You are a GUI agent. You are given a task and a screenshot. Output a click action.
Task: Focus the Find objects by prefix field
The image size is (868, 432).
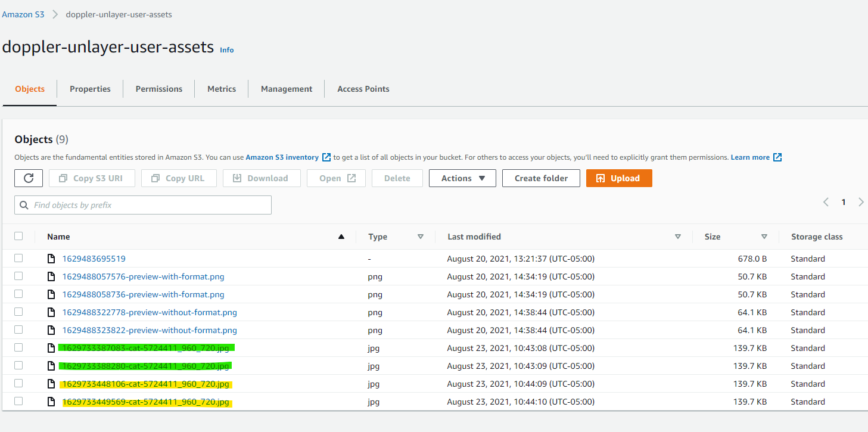point(143,205)
